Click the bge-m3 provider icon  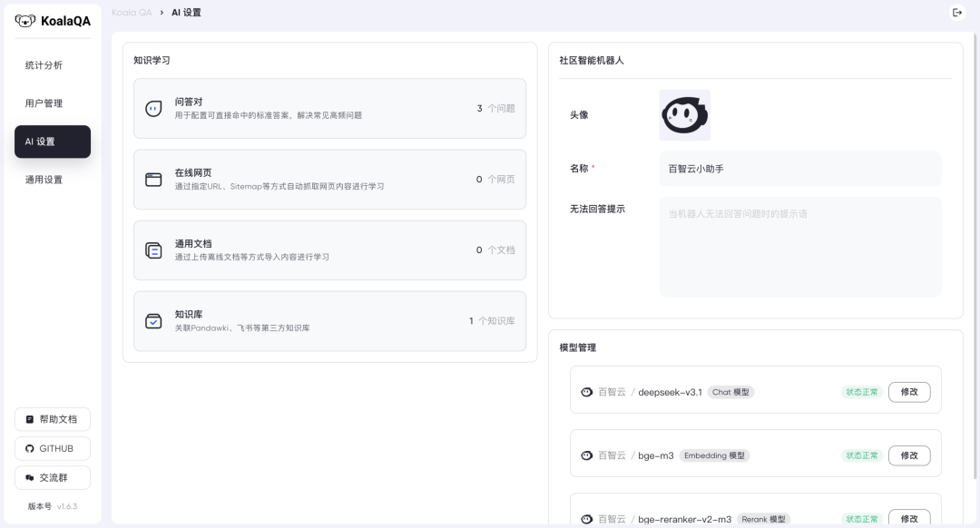click(586, 455)
